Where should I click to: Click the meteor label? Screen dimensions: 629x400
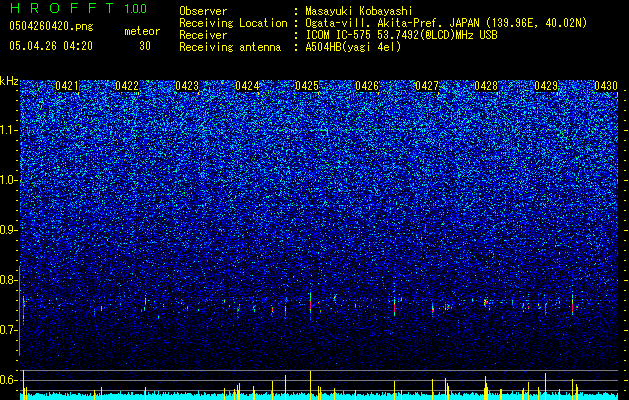click(142, 31)
